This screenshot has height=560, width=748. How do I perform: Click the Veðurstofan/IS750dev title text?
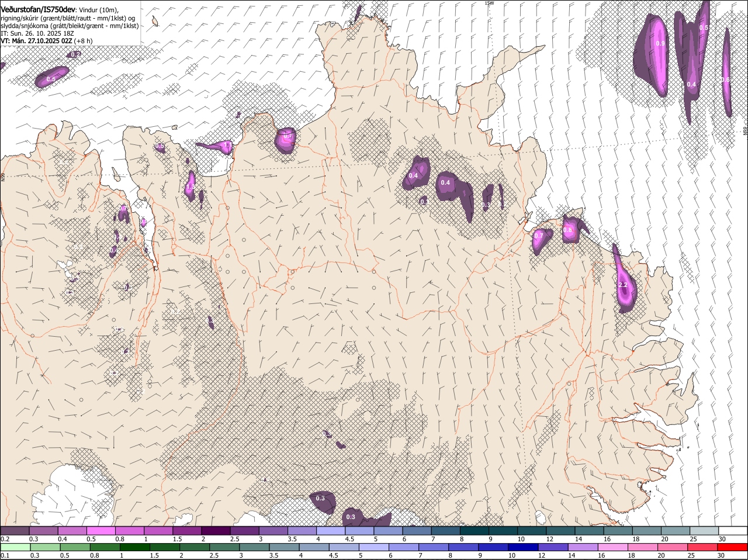click(x=38, y=10)
